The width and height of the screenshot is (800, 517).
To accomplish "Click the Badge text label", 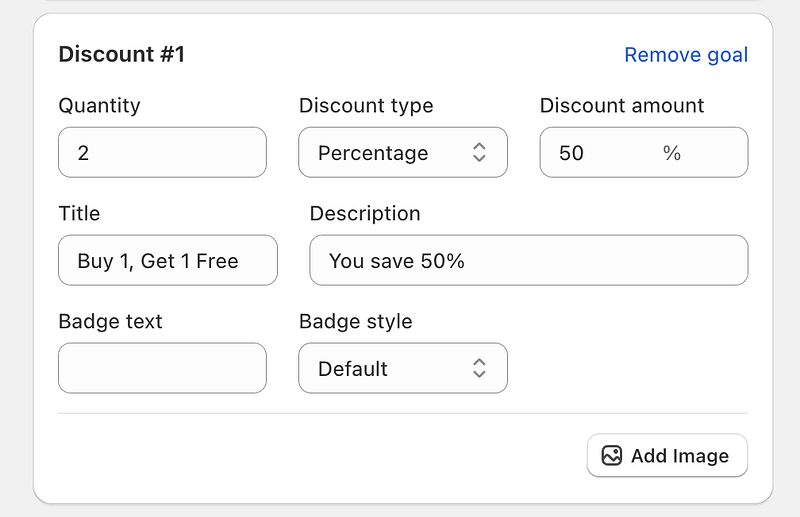I will 110,322.
